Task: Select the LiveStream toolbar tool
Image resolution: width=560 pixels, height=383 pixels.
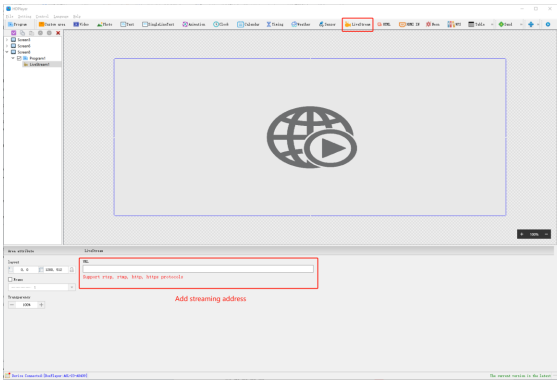Action: pos(358,24)
